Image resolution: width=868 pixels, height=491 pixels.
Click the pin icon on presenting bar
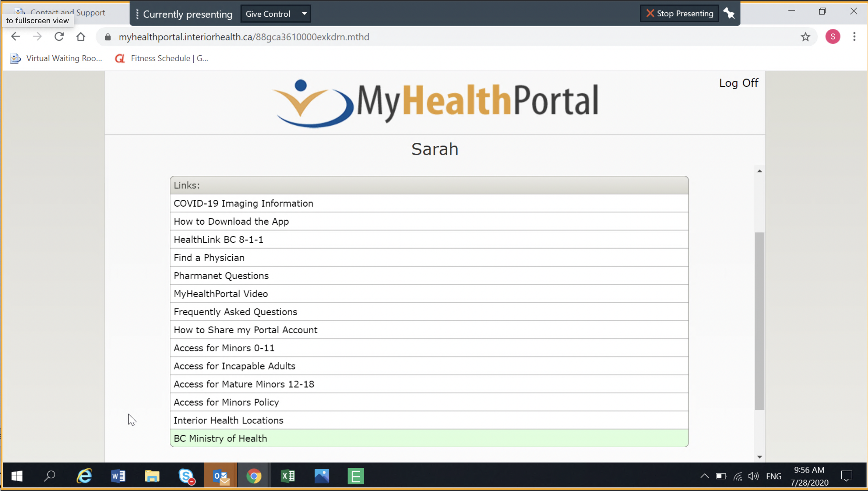[x=729, y=14]
